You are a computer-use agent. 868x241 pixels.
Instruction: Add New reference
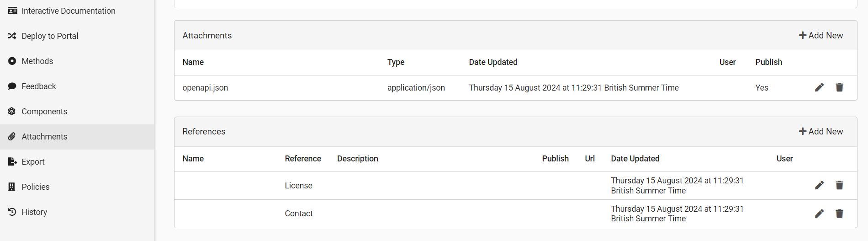[820, 131]
